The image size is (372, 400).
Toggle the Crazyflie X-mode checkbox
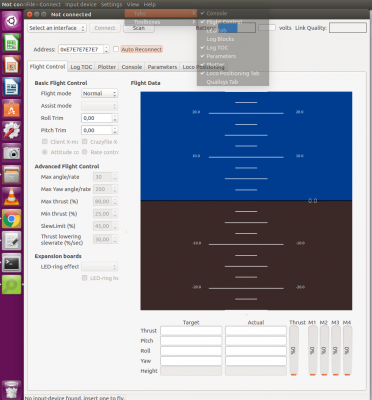pyautogui.click(x=85, y=141)
